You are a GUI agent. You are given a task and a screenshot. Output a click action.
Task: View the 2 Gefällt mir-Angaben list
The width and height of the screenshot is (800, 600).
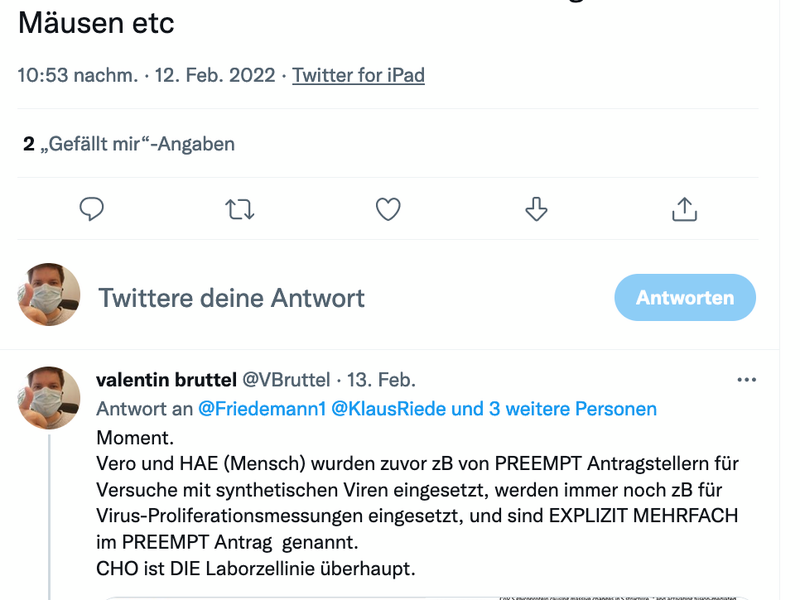click(129, 144)
